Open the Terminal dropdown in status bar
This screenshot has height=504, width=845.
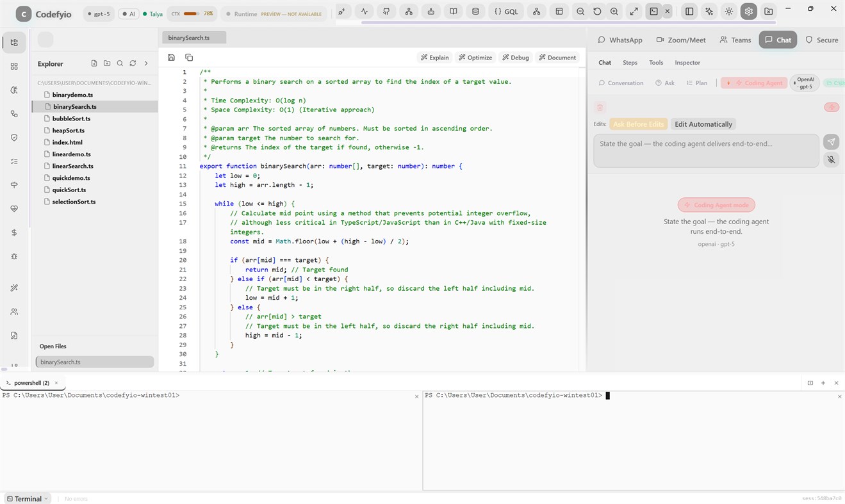[28, 498]
